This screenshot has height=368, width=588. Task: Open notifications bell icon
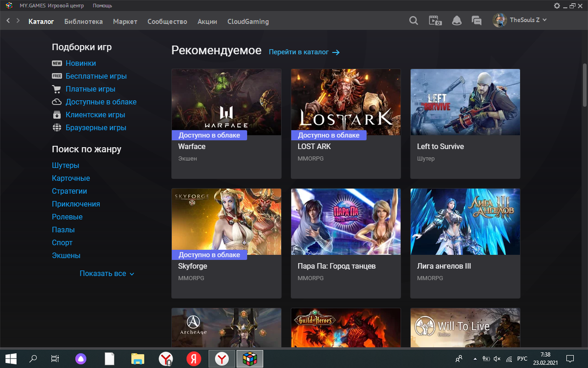coord(457,21)
